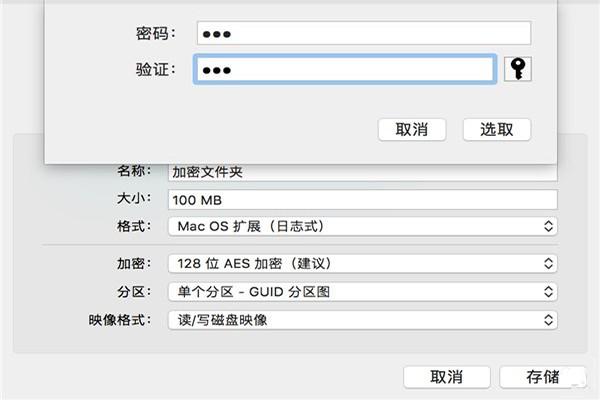Open the 分区 dropdown 单个分区 GUID

pyautogui.click(x=362, y=292)
